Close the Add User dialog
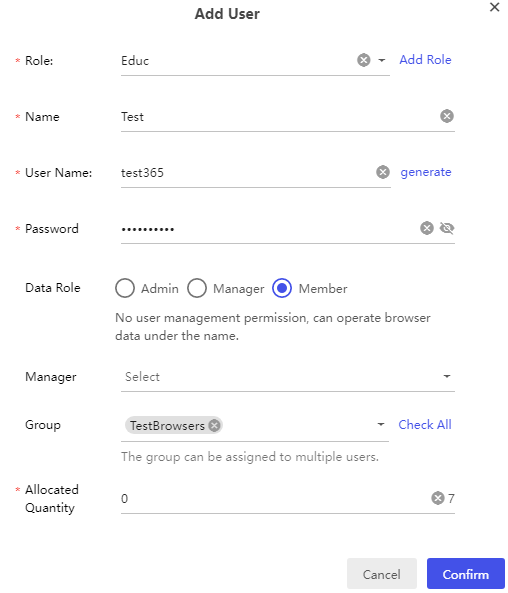Image resolution: width=508 pixels, height=593 pixels. (x=494, y=7)
